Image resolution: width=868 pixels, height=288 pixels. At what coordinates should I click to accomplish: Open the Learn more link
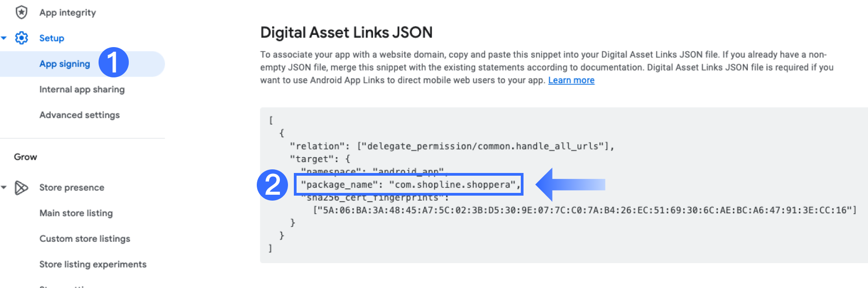pyautogui.click(x=571, y=80)
